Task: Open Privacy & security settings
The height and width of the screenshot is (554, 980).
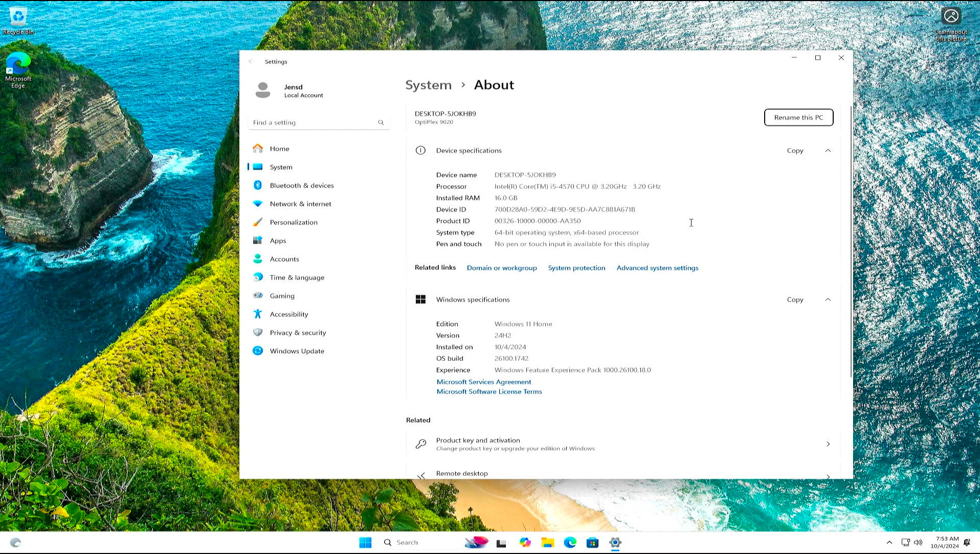Action: click(x=298, y=332)
